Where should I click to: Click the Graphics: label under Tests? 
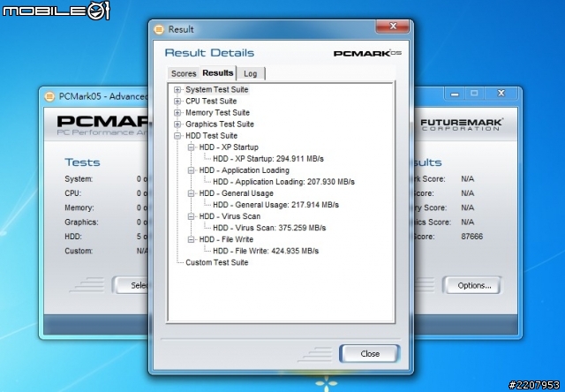tap(81, 222)
